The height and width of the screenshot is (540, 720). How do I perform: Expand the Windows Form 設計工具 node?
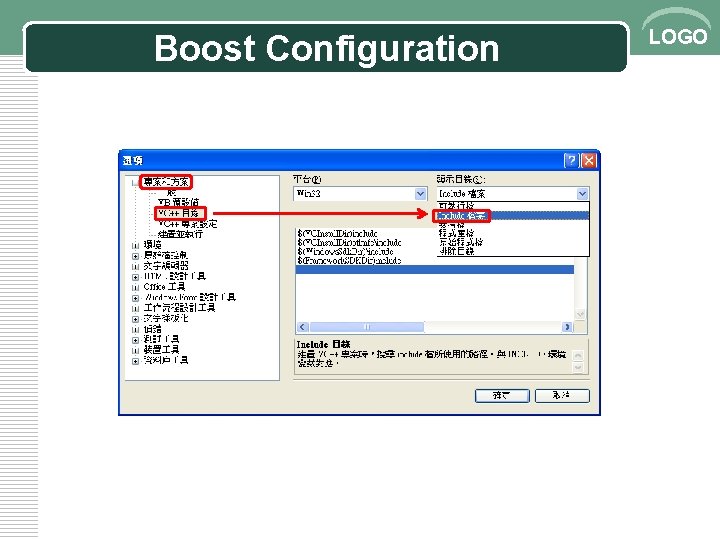point(135,298)
